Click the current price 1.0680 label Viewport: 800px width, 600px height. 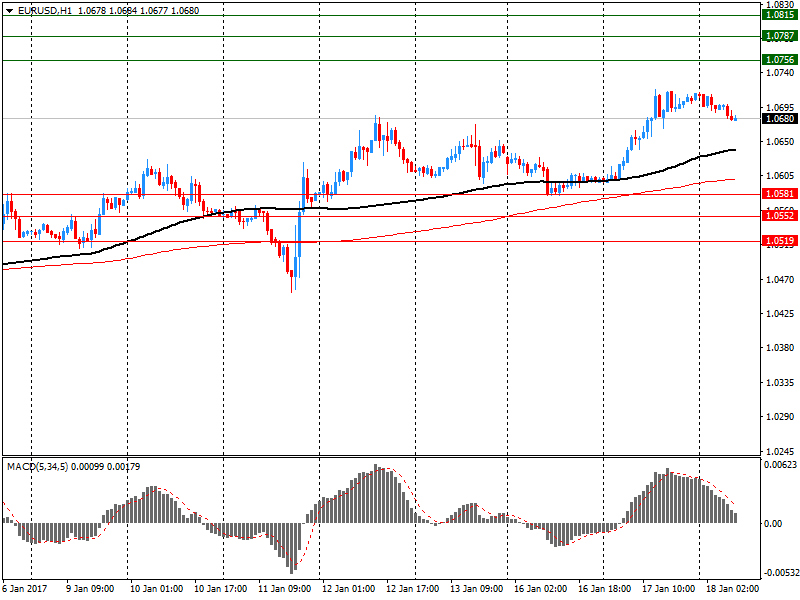coord(780,119)
